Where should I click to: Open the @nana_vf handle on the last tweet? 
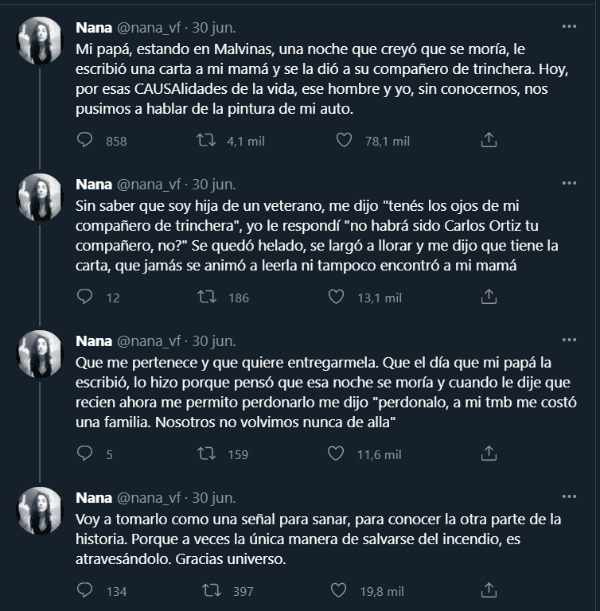click(x=151, y=497)
